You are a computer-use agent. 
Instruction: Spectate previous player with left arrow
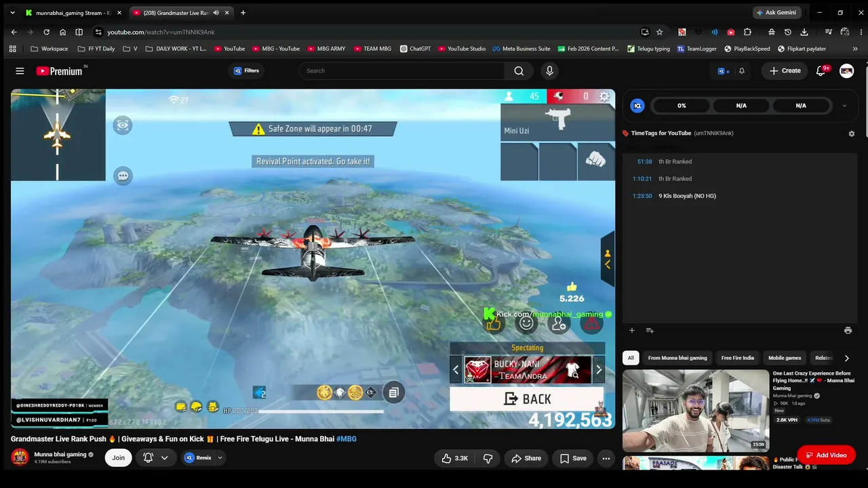(456, 369)
